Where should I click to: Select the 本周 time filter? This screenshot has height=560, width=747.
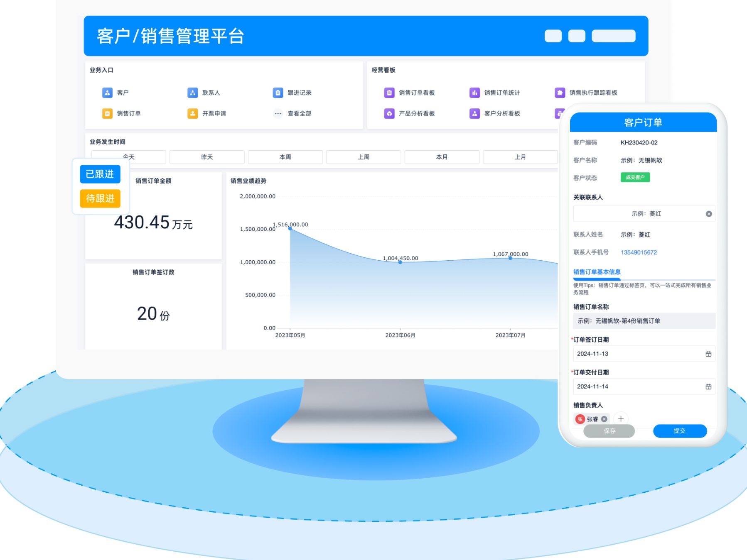coord(285,157)
